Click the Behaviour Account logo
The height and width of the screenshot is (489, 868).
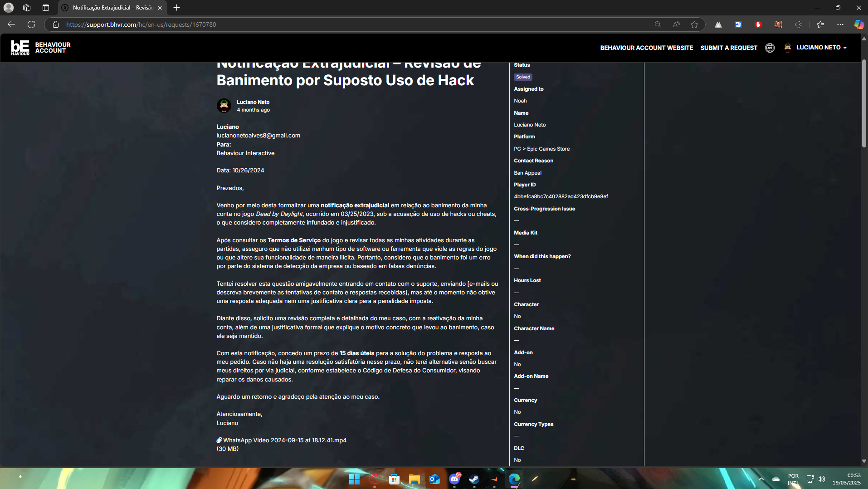click(x=41, y=48)
